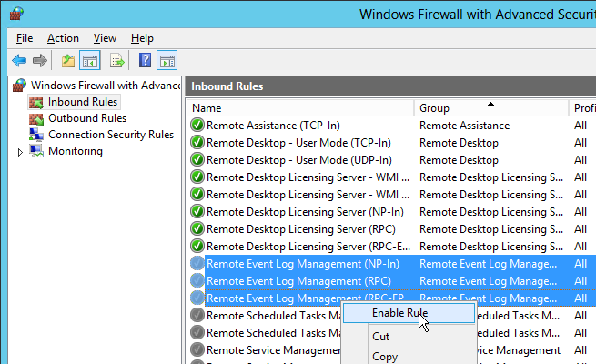Click gray icon of Remote Service Management rule
The width and height of the screenshot is (596, 364).
click(197, 350)
